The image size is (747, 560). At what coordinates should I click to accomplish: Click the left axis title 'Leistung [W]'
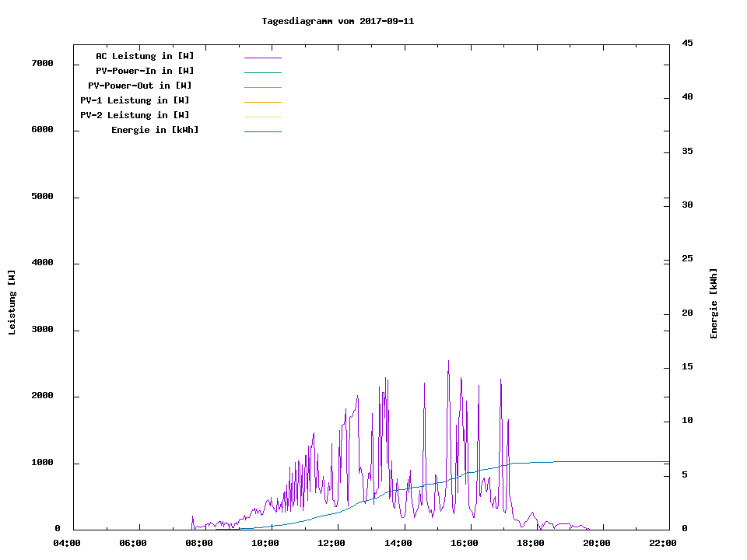(x=12, y=303)
